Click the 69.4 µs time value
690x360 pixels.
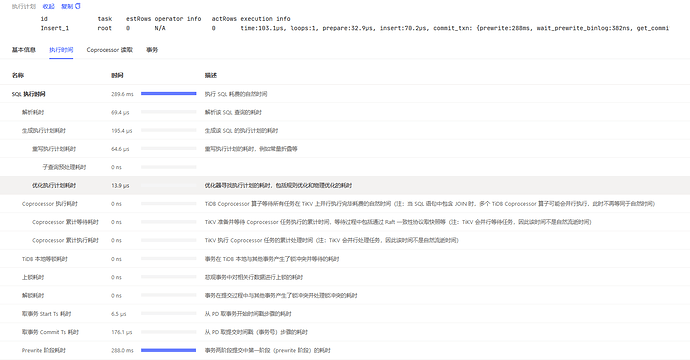120,113
